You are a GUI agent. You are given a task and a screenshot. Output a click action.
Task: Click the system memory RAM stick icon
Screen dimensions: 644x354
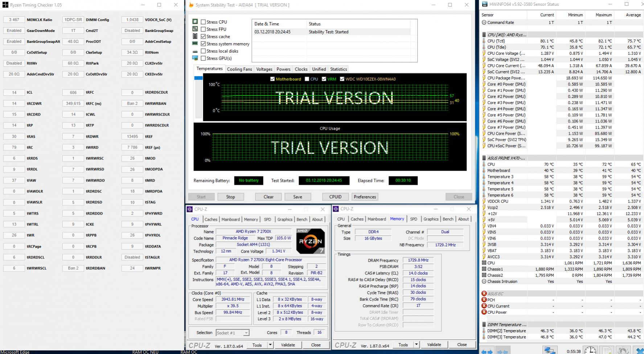click(195, 44)
